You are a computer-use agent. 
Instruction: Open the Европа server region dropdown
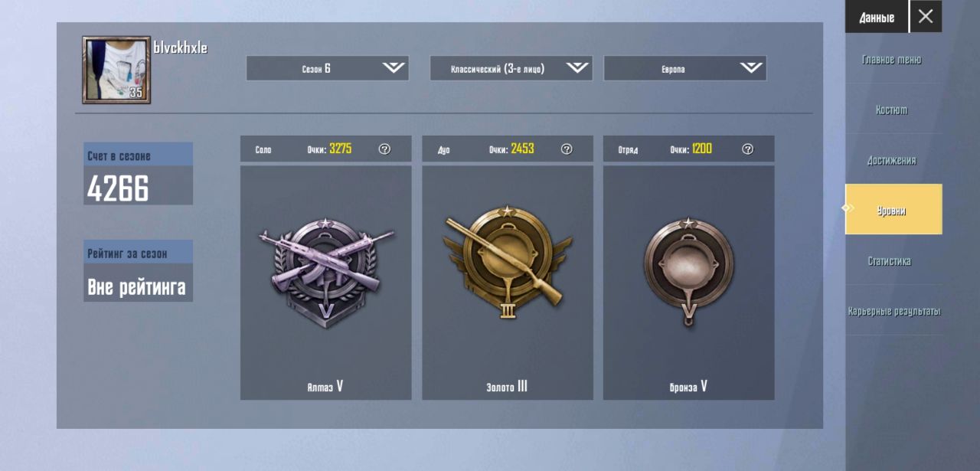[685, 68]
